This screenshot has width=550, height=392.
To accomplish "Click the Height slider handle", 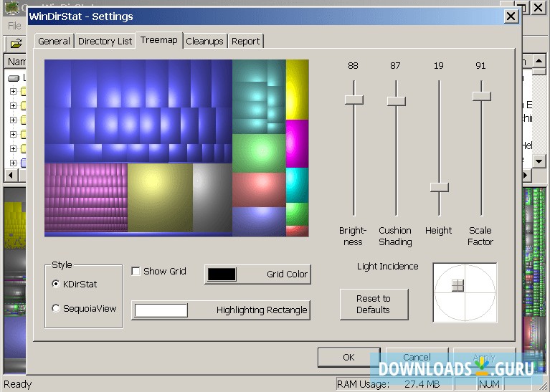I will pos(439,187).
